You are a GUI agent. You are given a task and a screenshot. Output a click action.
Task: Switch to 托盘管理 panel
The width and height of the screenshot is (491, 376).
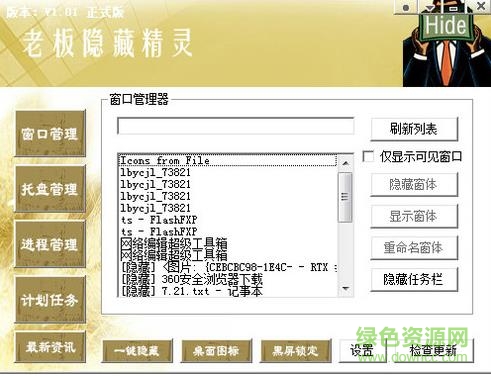click(50, 189)
